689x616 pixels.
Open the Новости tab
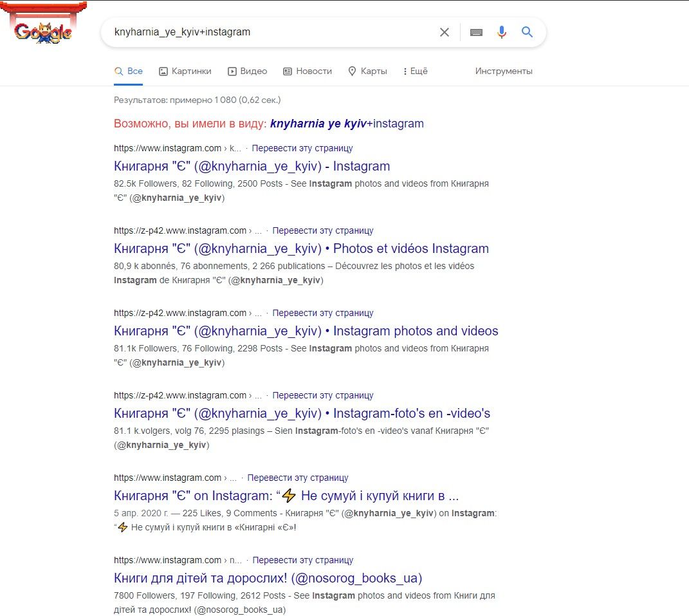pos(308,71)
